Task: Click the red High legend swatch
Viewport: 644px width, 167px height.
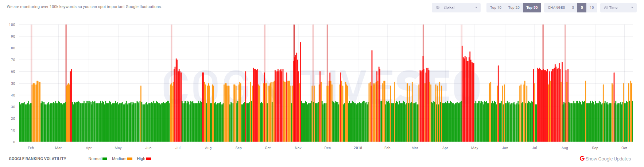Action: pyautogui.click(x=148, y=159)
